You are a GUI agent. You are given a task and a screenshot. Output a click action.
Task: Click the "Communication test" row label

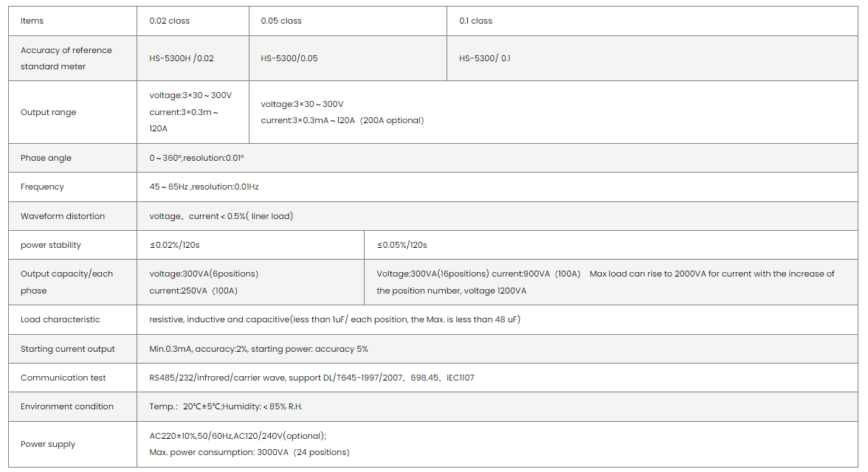point(63,378)
